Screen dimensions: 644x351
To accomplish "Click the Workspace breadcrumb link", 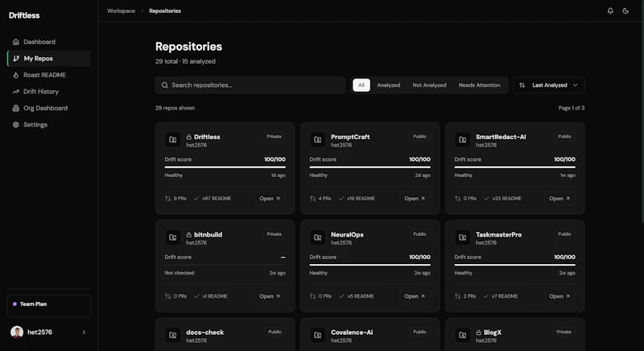I will [122, 11].
